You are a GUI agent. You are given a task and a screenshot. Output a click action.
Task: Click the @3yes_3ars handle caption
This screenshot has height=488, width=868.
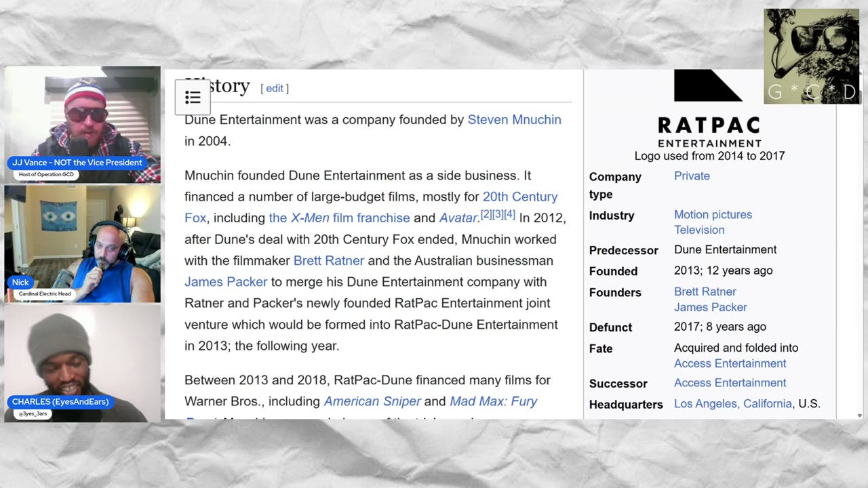pyautogui.click(x=32, y=413)
